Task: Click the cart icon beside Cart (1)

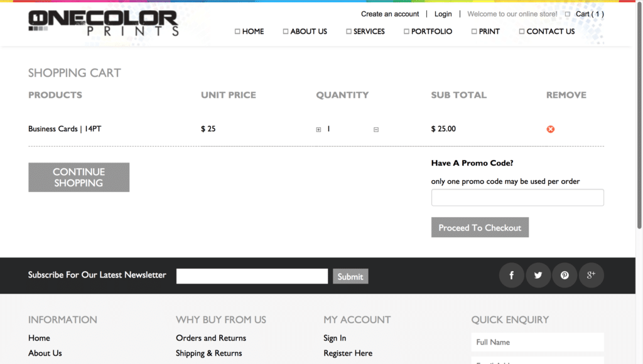Action: click(568, 14)
